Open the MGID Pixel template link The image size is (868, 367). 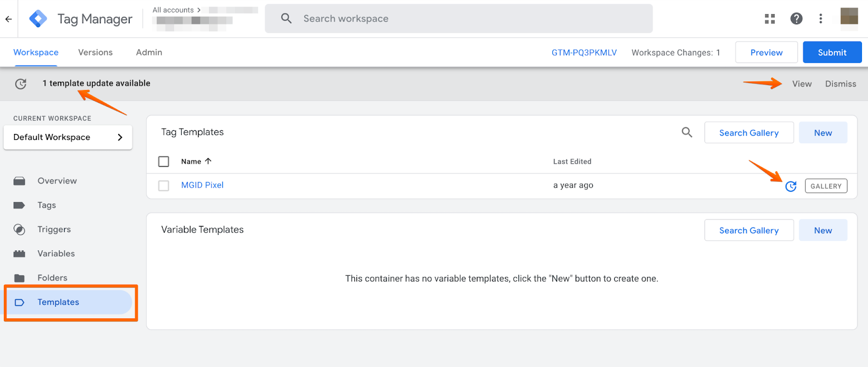[202, 185]
